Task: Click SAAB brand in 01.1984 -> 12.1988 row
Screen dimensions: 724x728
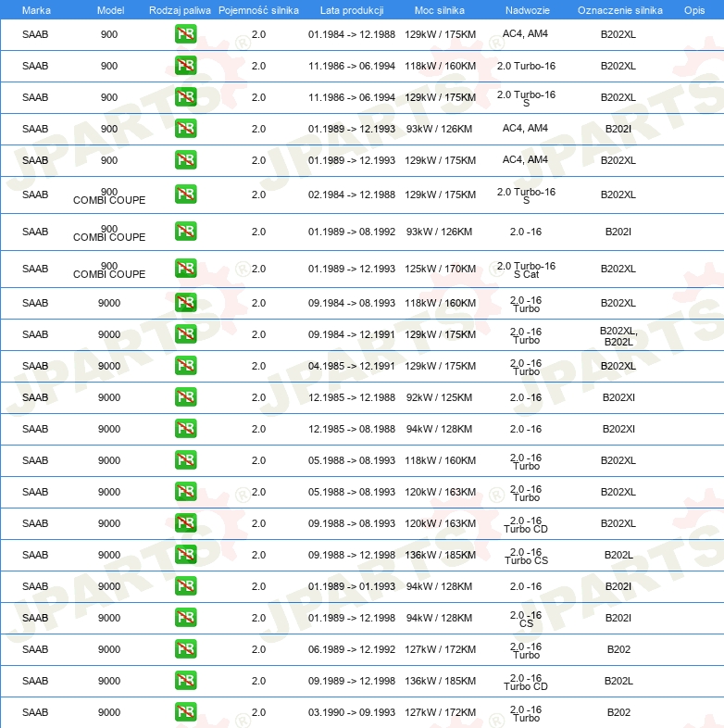Action: tap(35, 34)
